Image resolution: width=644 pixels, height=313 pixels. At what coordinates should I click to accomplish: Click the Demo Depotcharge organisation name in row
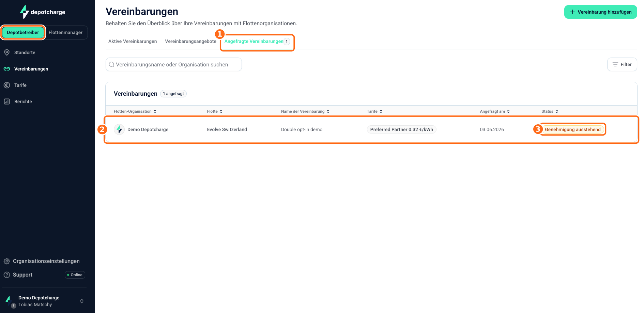click(148, 129)
